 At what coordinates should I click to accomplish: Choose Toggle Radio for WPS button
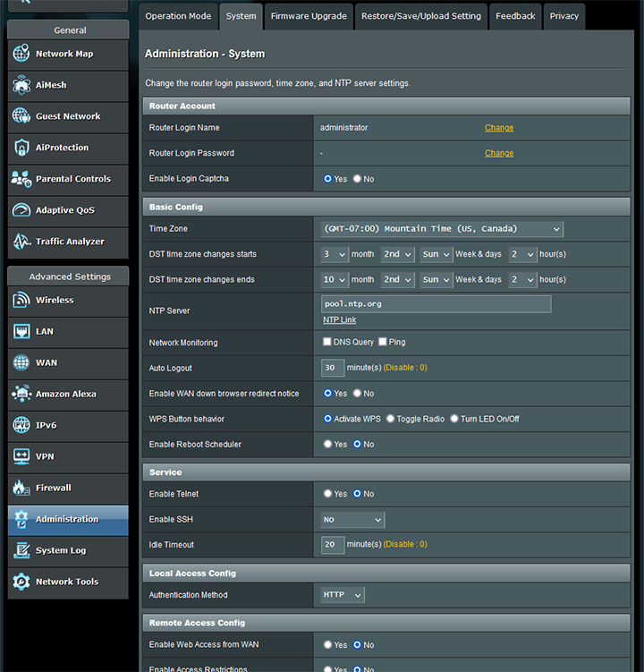(390, 419)
